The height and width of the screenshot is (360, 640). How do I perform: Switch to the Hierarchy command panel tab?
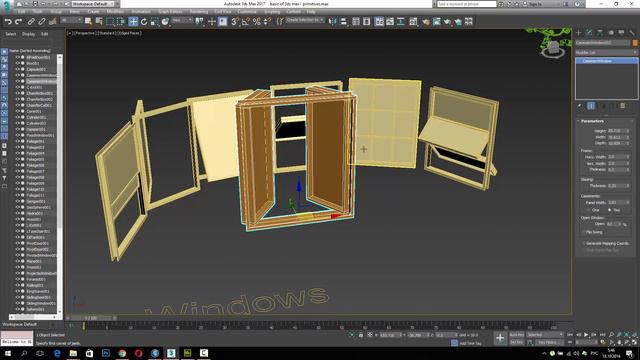(x=600, y=33)
